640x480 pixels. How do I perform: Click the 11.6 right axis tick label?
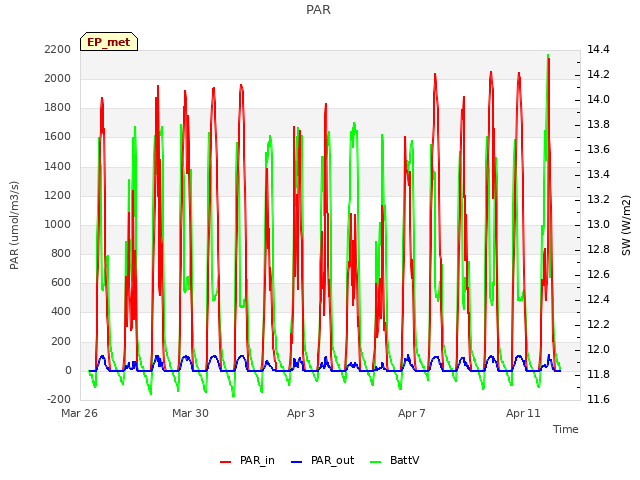pyautogui.click(x=598, y=399)
